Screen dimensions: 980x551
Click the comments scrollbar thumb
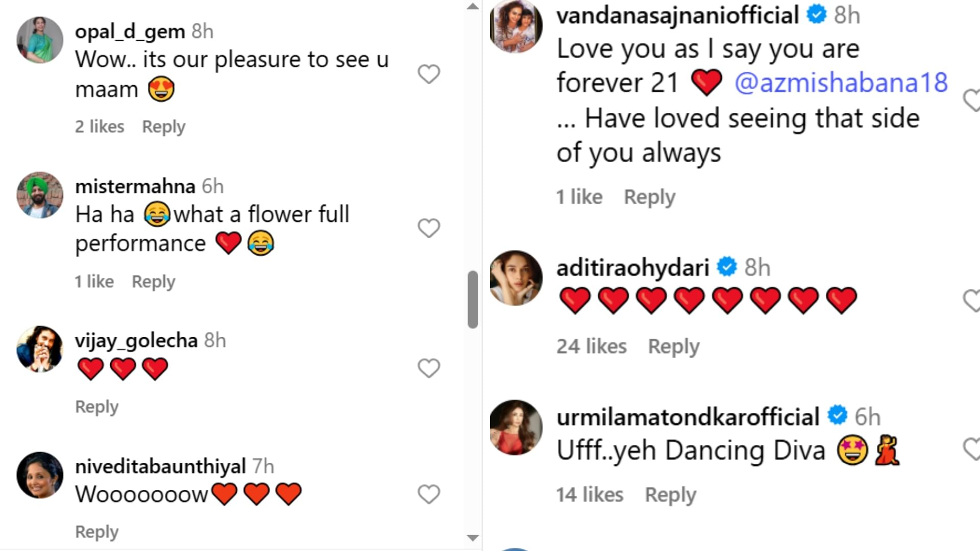tap(473, 300)
